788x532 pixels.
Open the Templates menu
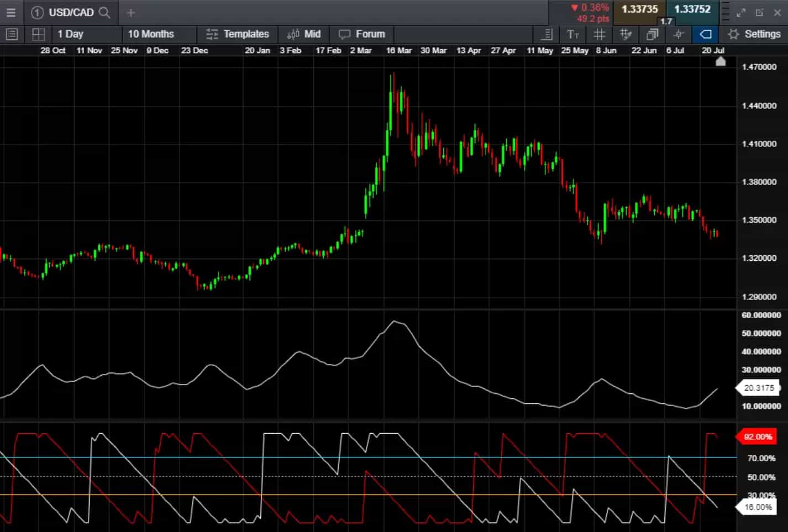coord(238,34)
